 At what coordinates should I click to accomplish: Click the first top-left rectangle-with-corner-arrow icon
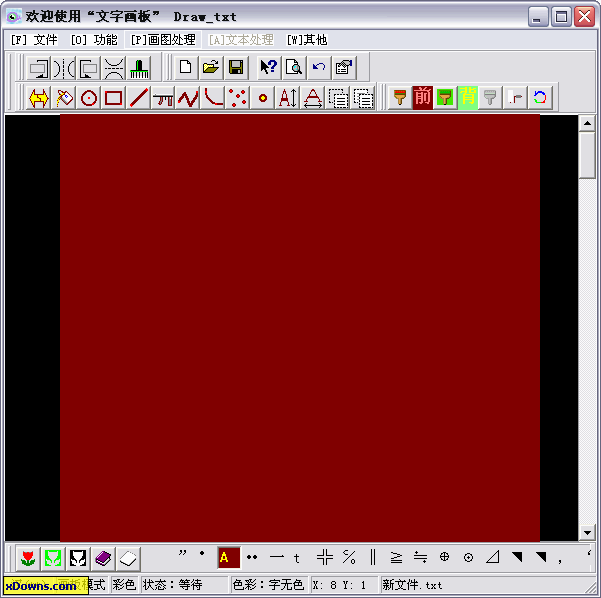click(x=39, y=68)
